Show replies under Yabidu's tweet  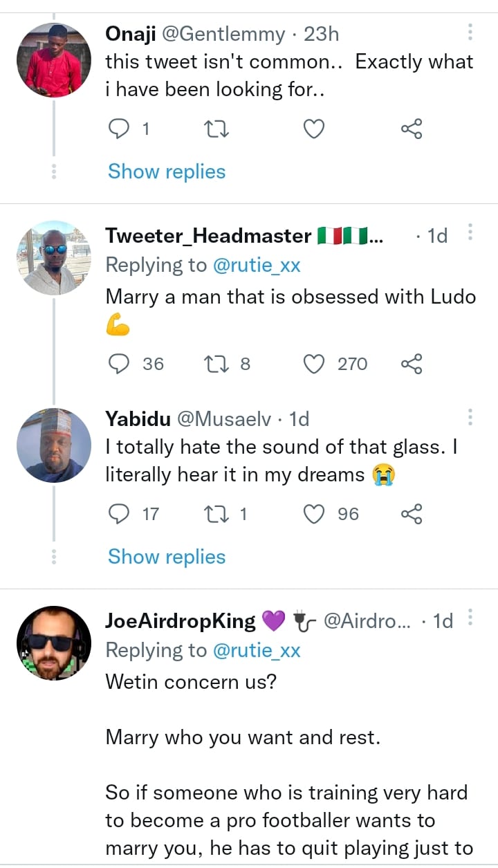[x=167, y=557]
